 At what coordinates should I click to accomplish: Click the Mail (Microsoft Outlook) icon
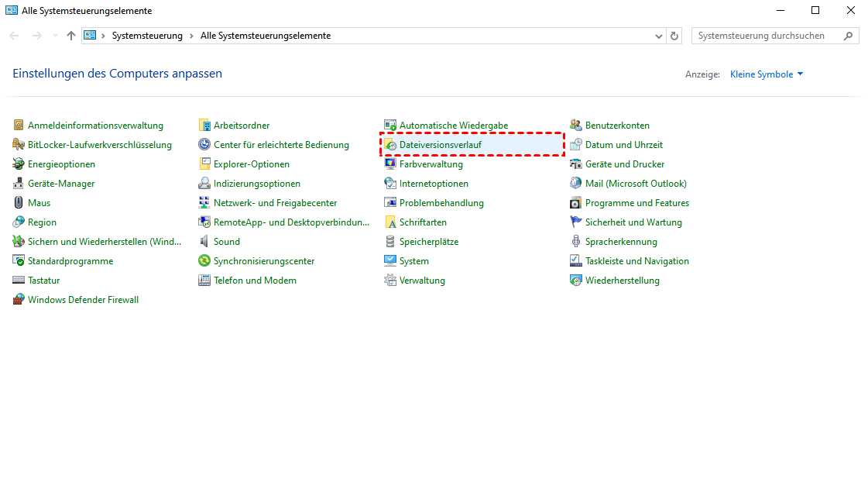576,184
